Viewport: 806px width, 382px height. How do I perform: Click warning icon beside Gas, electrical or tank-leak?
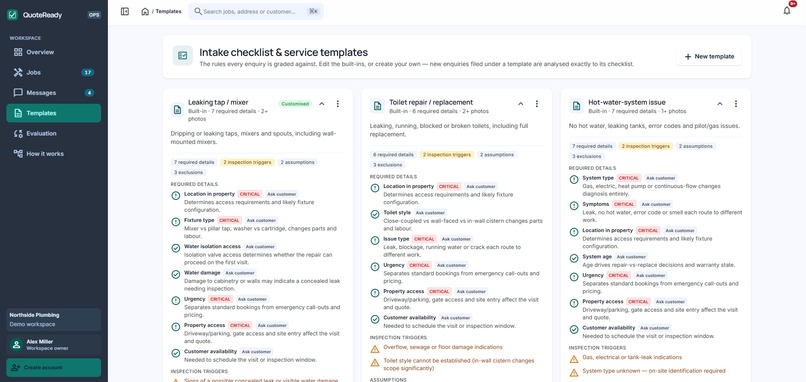(x=574, y=358)
